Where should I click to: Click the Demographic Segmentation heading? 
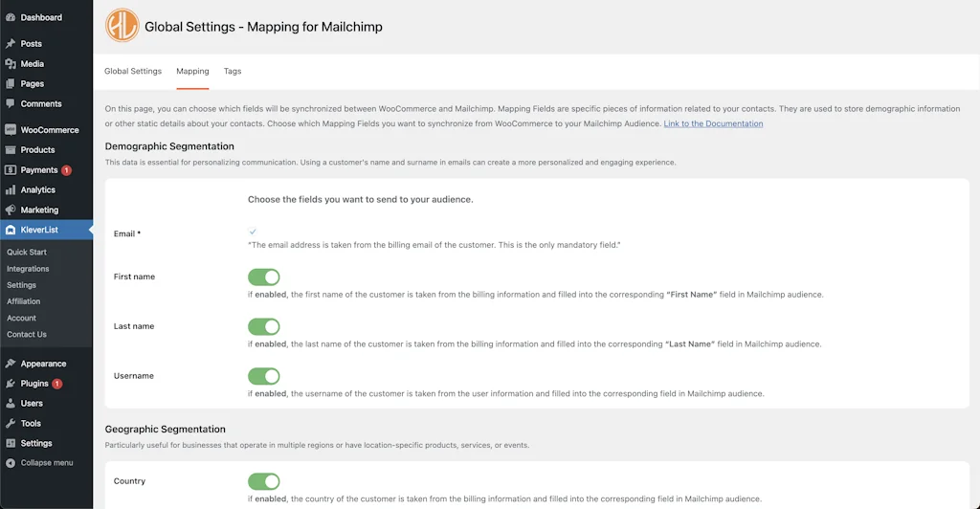pyautogui.click(x=169, y=146)
